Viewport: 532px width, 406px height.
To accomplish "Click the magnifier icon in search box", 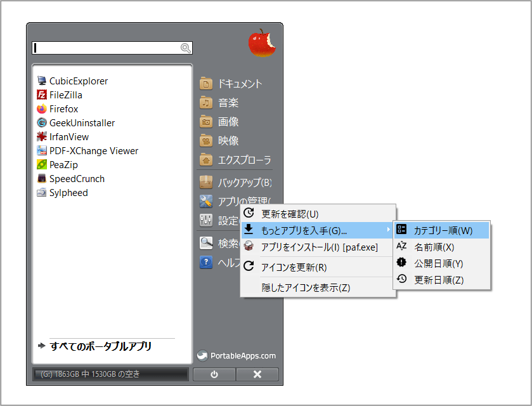I will pos(185,48).
